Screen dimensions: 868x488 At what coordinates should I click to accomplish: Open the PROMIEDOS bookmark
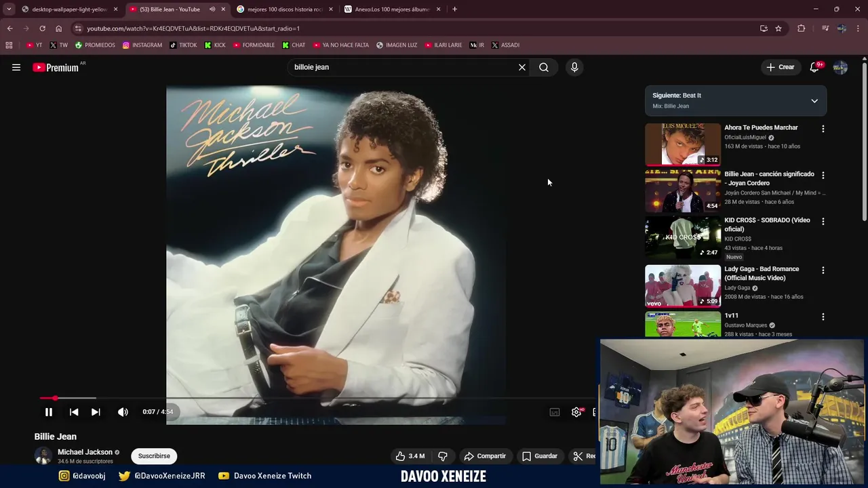coord(95,45)
